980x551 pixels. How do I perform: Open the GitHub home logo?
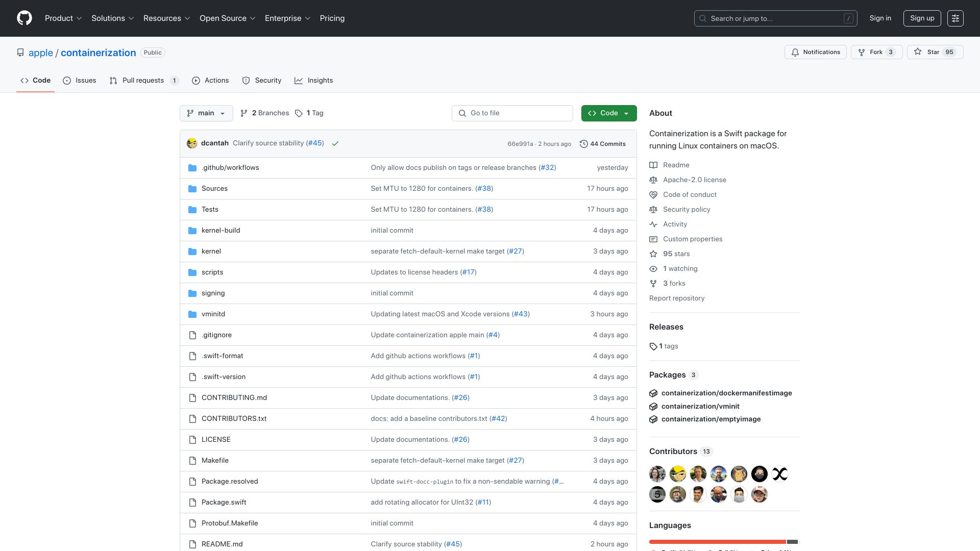(x=24, y=18)
